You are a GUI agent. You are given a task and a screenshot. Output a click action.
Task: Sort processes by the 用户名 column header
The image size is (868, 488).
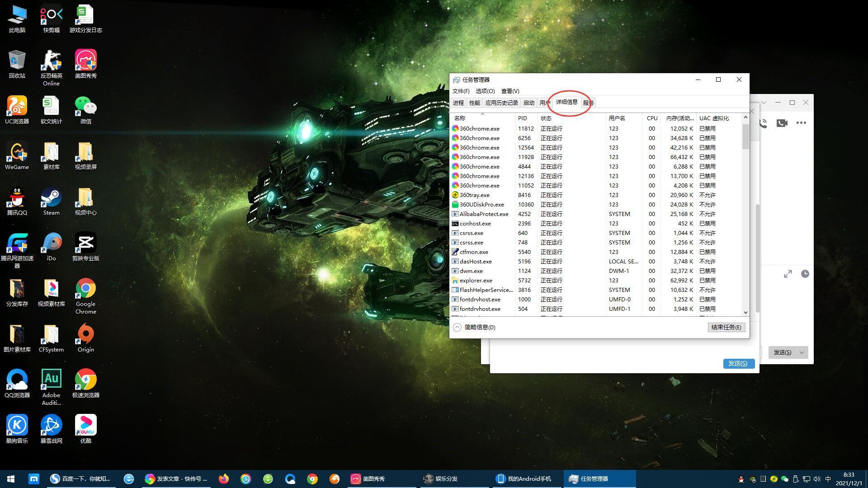624,118
